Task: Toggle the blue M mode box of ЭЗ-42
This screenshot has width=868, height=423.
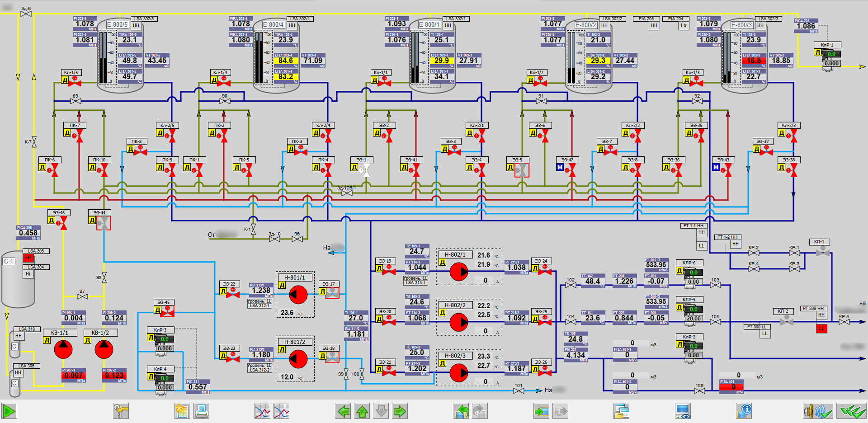Action: click(560, 167)
